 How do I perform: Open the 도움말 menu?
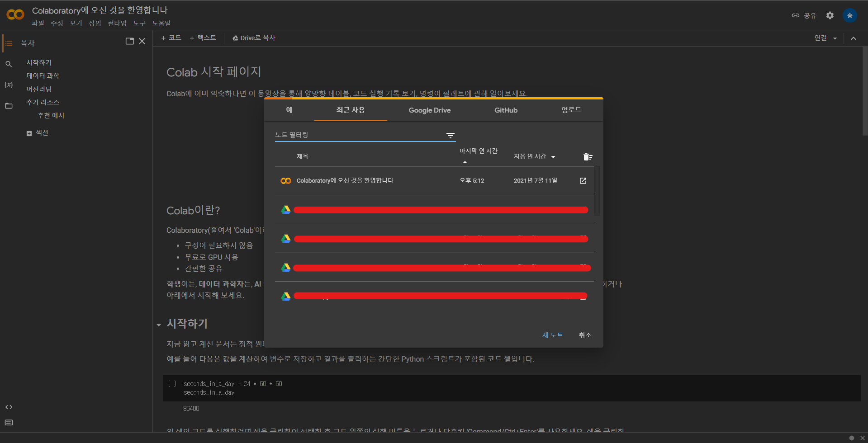point(161,23)
